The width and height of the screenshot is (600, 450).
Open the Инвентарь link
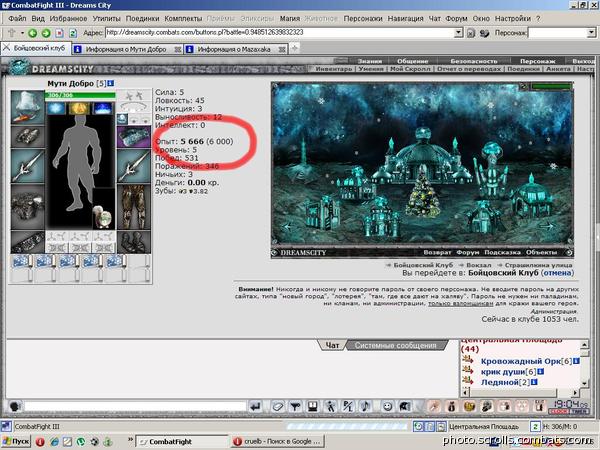click(x=333, y=69)
